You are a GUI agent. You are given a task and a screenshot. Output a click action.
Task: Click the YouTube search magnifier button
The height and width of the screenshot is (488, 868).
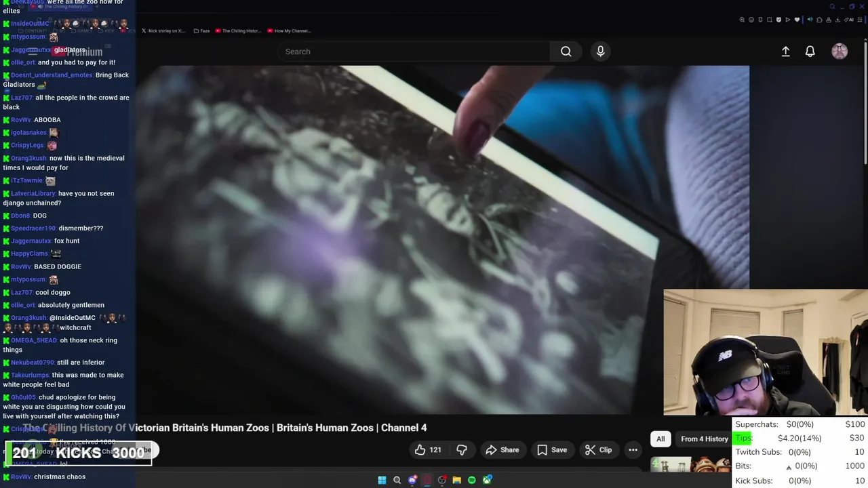point(566,52)
